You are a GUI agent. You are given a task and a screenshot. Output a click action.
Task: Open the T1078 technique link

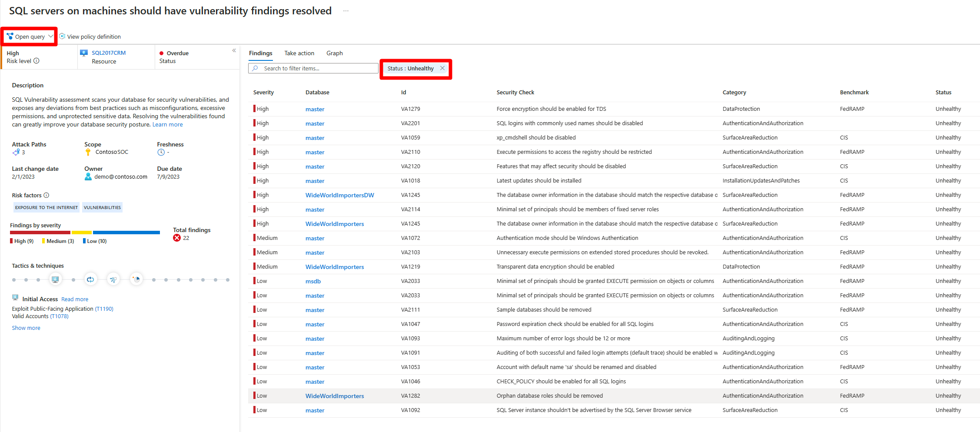tap(60, 316)
